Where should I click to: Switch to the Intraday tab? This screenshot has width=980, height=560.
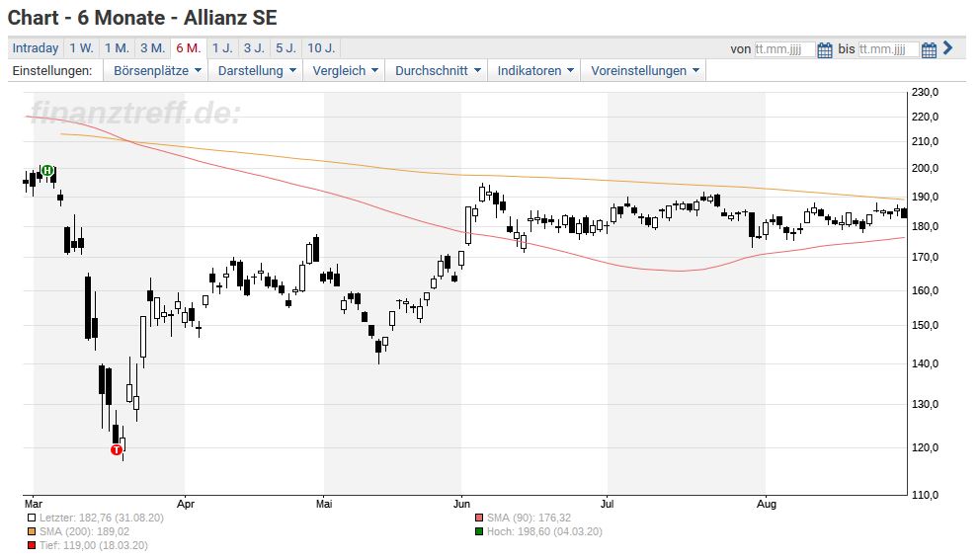(x=35, y=48)
